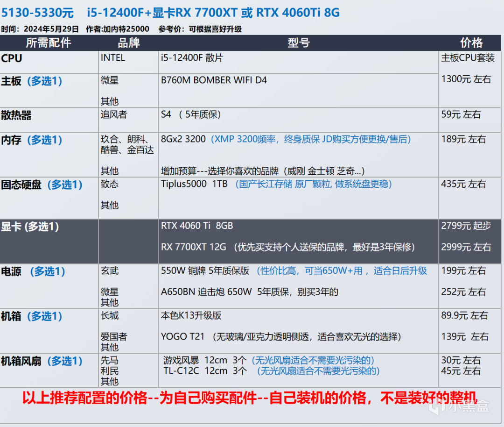Click the '8Gx2 3200' memory spec text
Image resolution: width=504 pixels, height=427 pixels.
coord(183,139)
